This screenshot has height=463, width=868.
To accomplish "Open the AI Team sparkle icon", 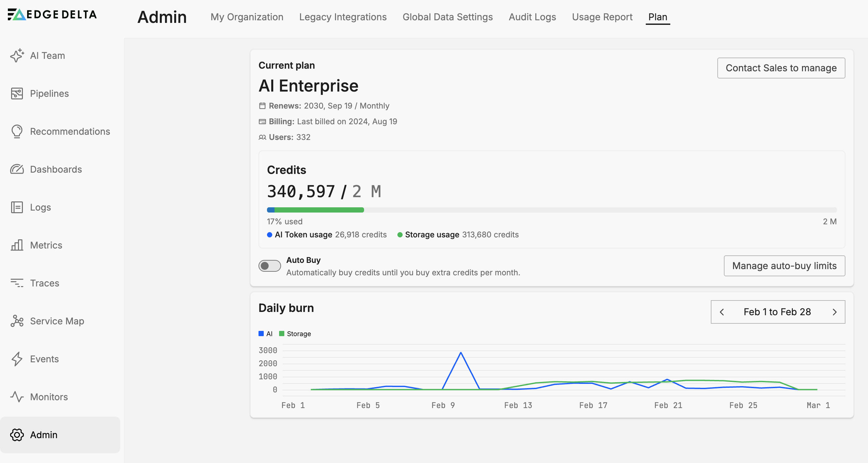I will [17, 56].
